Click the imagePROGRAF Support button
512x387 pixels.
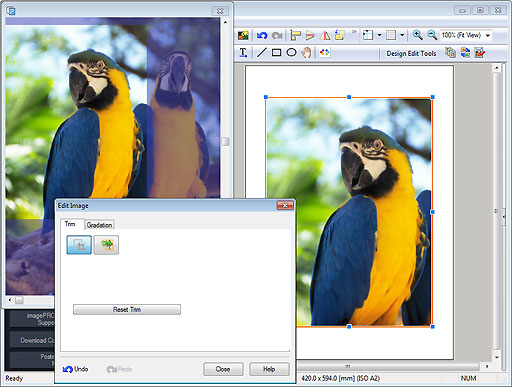tap(32, 319)
